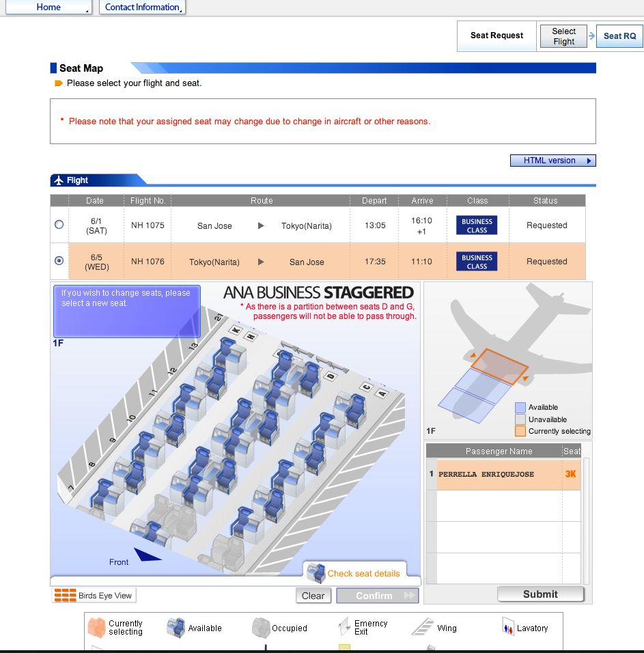
Task: Click the 13:05 departure time
Action: (x=375, y=225)
